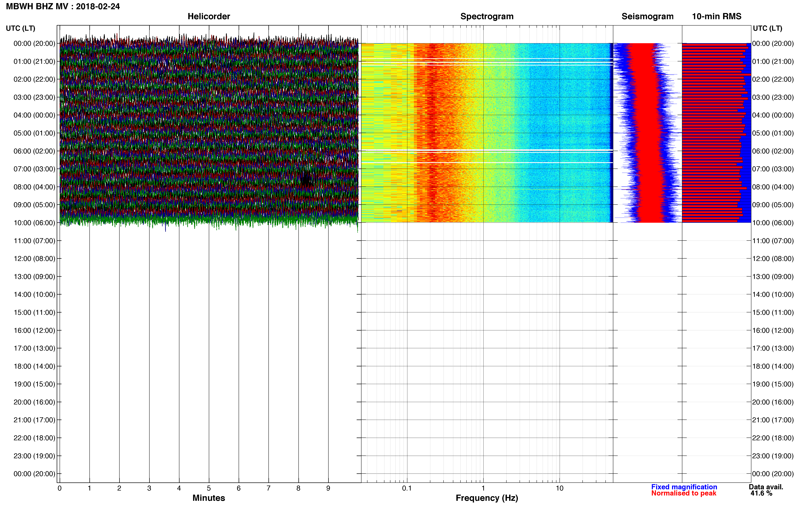This screenshot has height=508, width=812.
Task: Click the title 'MBWH BHZ MV : 2018-02-24'
Action: point(63,6)
